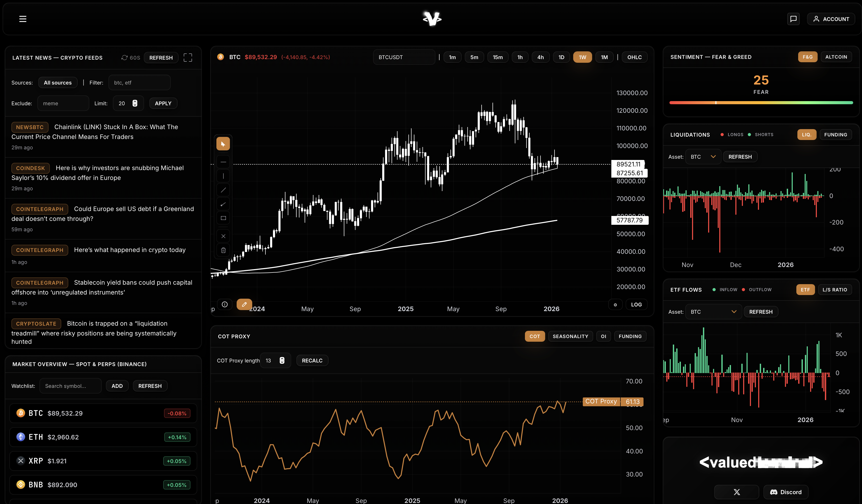Click BTCUSDT symbol selector field

pos(404,57)
